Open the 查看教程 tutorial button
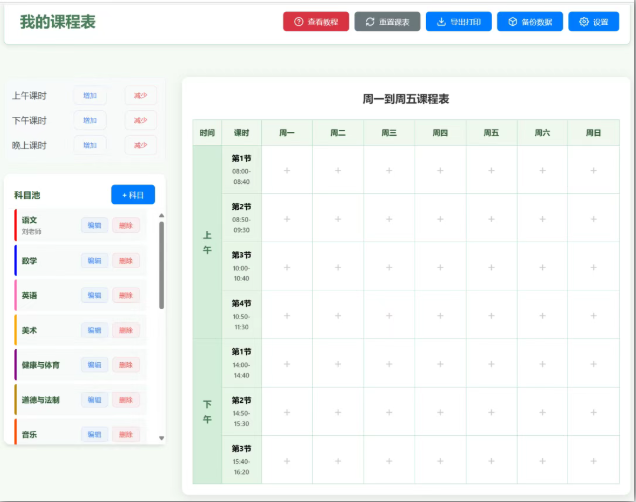The height and width of the screenshot is (502, 636). 316,21
